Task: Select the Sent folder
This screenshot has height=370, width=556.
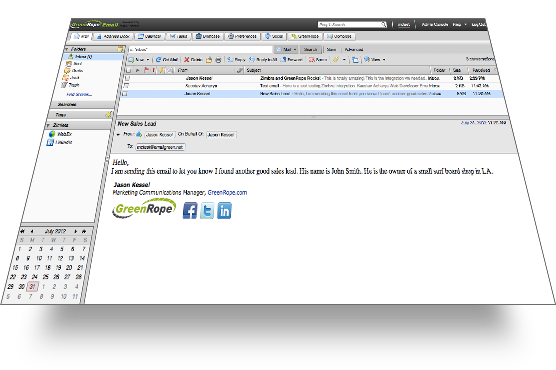Action: (x=74, y=63)
